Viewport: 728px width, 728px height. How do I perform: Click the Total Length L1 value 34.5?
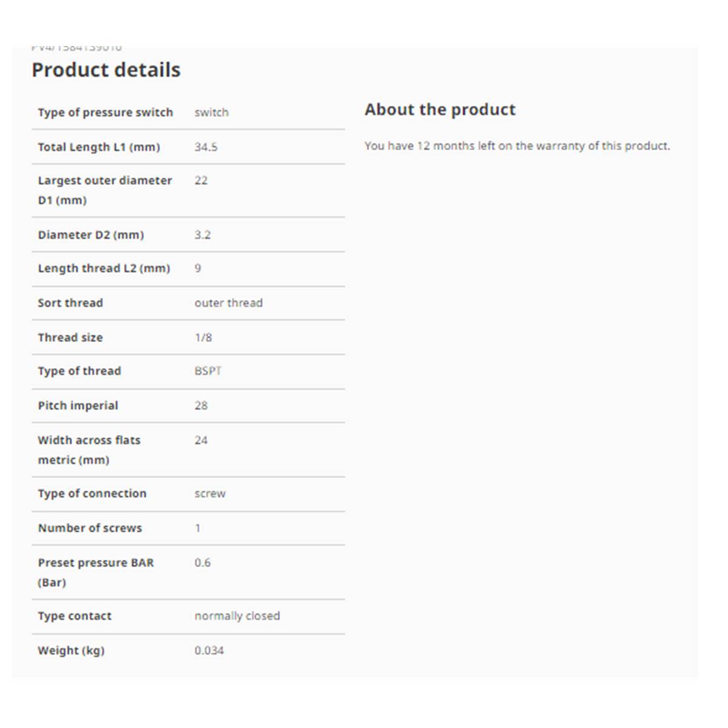click(x=206, y=147)
